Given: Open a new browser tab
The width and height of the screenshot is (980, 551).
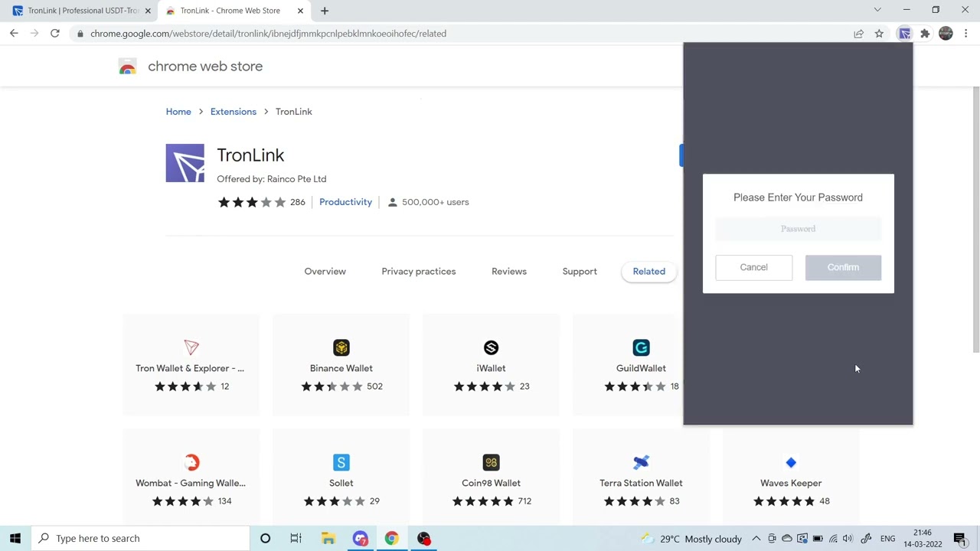Looking at the screenshot, I should (325, 11).
